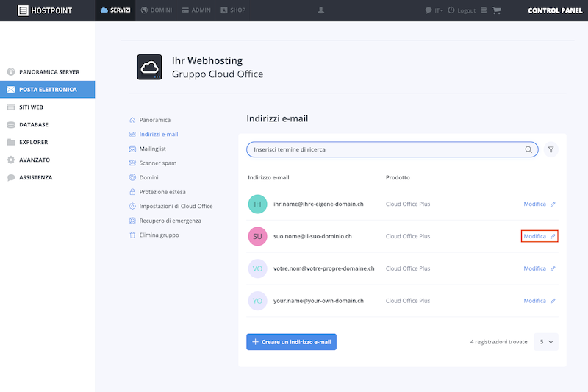This screenshot has height=392, width=588.
Task: Click the VO avatar circle
Action: click(x=258, y=268)
